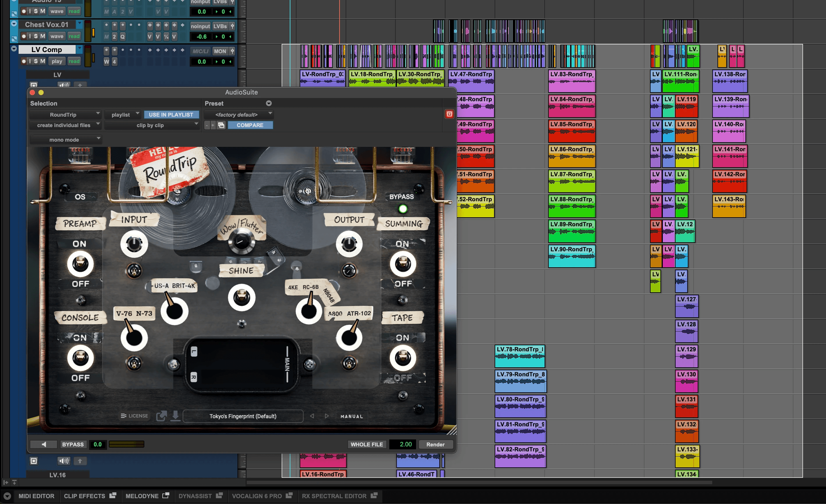The height and width of the screenshot is (504, 826).
Task: Go to the previous RoundTrip preset
Action: coord(312,416)
